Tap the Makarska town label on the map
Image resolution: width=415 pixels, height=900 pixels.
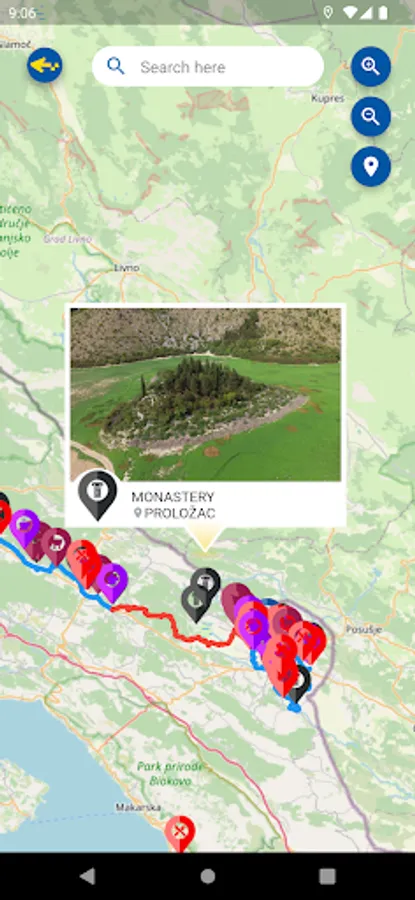pyautogui.click(x=133, y=807)
